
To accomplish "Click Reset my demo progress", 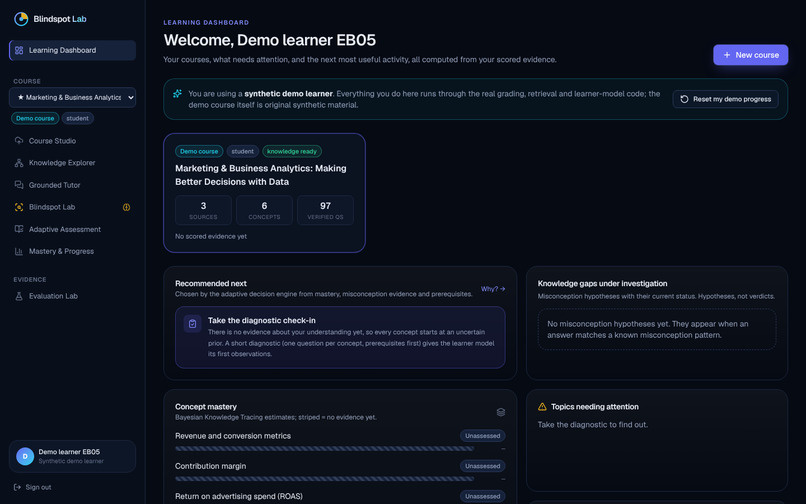I will [725, 99].
